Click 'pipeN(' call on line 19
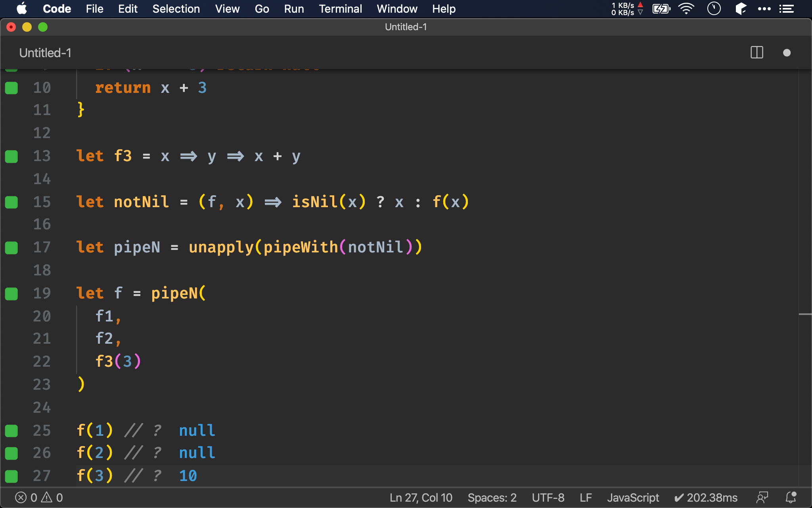This screenshot has width=812, height=508. [x=179, y=293]
